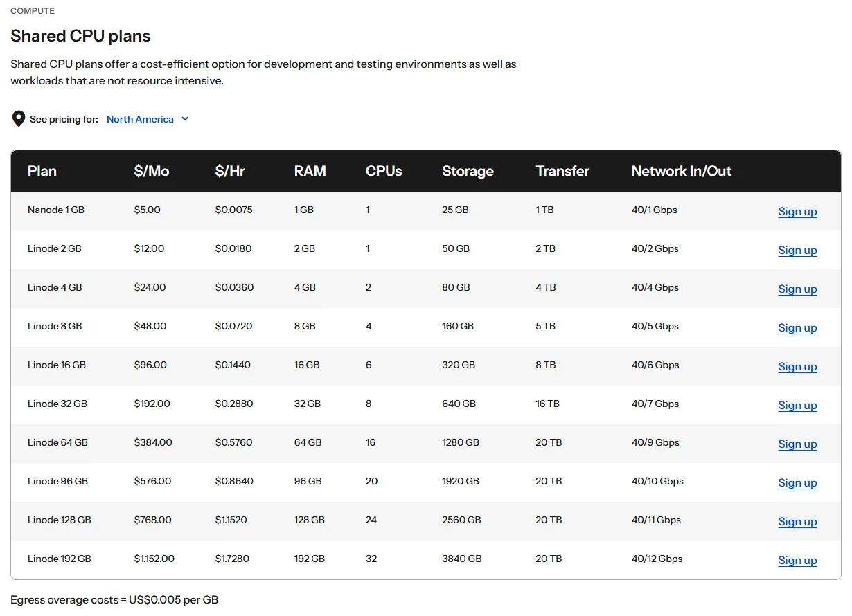Click the chevron next to North America
Viewport: 852px width, 616px height.
coord(185,119)
